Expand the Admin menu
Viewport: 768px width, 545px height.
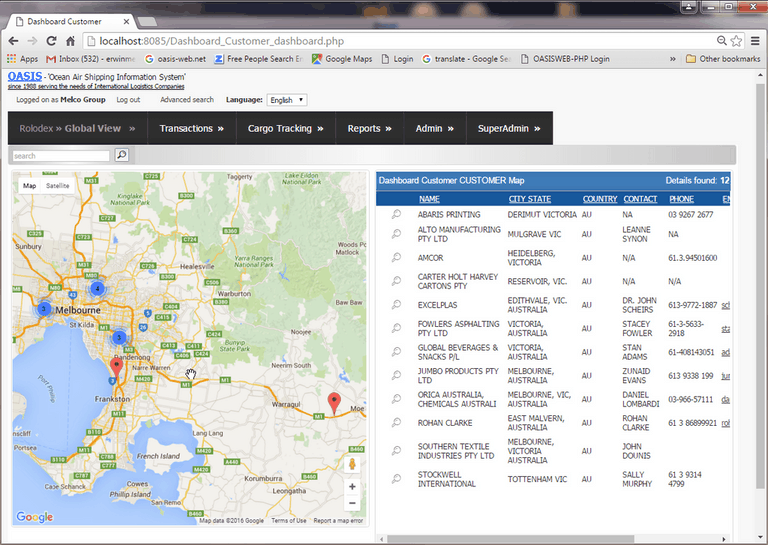coord(434,128)
